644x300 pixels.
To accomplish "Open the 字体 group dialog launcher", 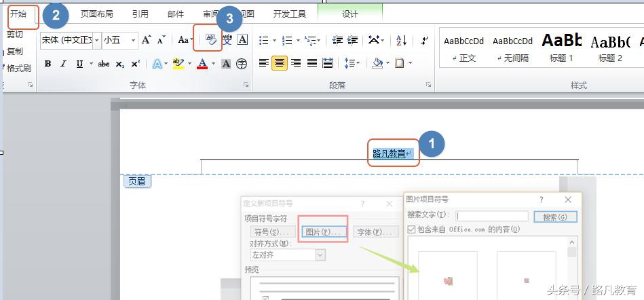I will [246, 85].
